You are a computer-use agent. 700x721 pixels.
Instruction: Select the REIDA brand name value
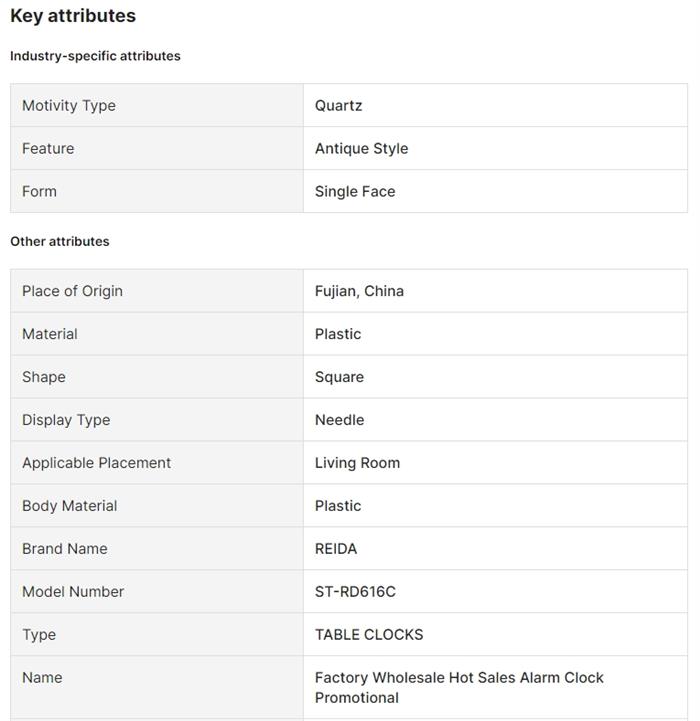click(336, 549)
